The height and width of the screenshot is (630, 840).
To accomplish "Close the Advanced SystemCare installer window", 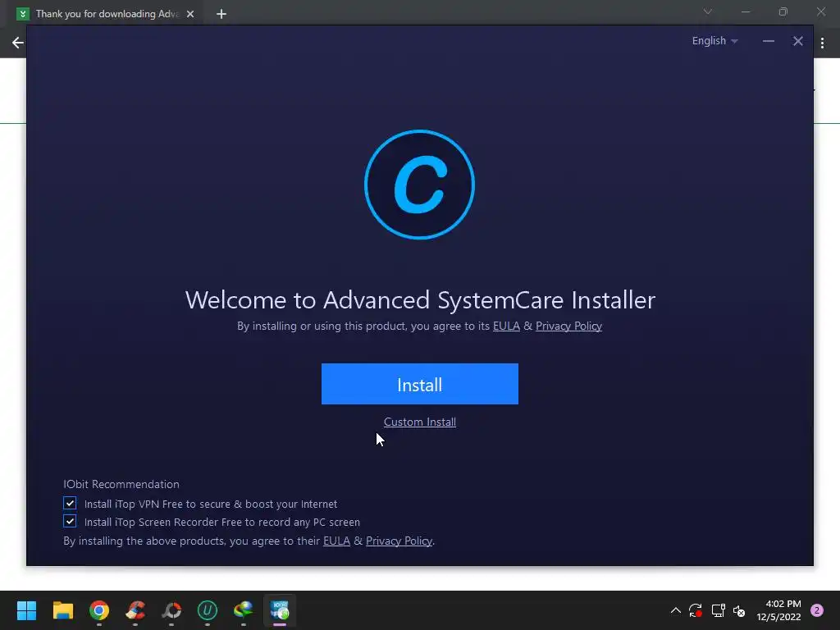I will (797, 41).
